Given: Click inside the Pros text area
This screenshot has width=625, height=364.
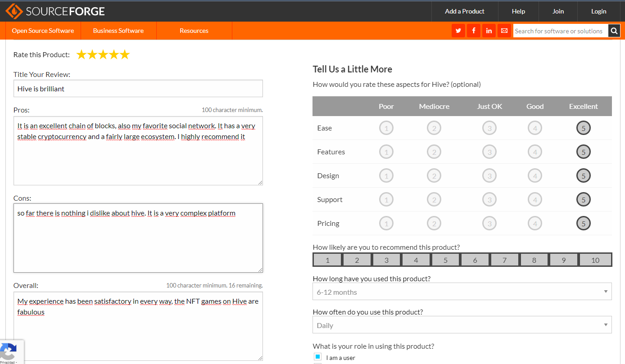Looking at the screenshot, I should [138, 151].
